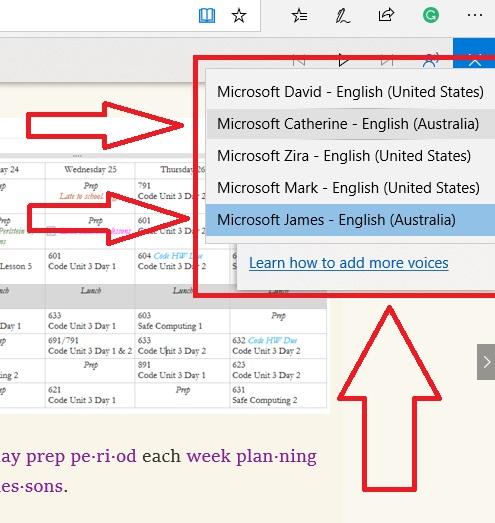This screenshot has height=523, width=495.
Task: Open the Grammarly extension icon
Action: [431, 15]
